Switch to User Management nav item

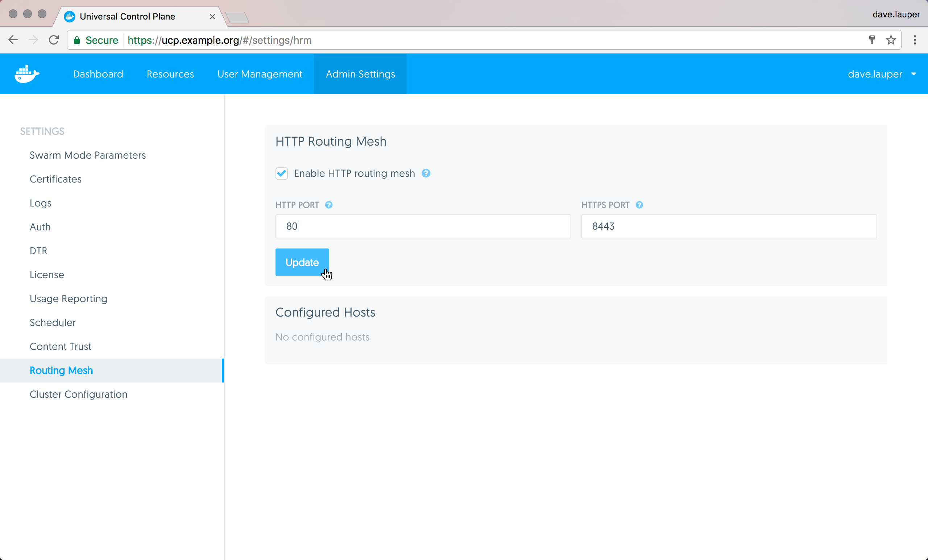pos(260,74)
